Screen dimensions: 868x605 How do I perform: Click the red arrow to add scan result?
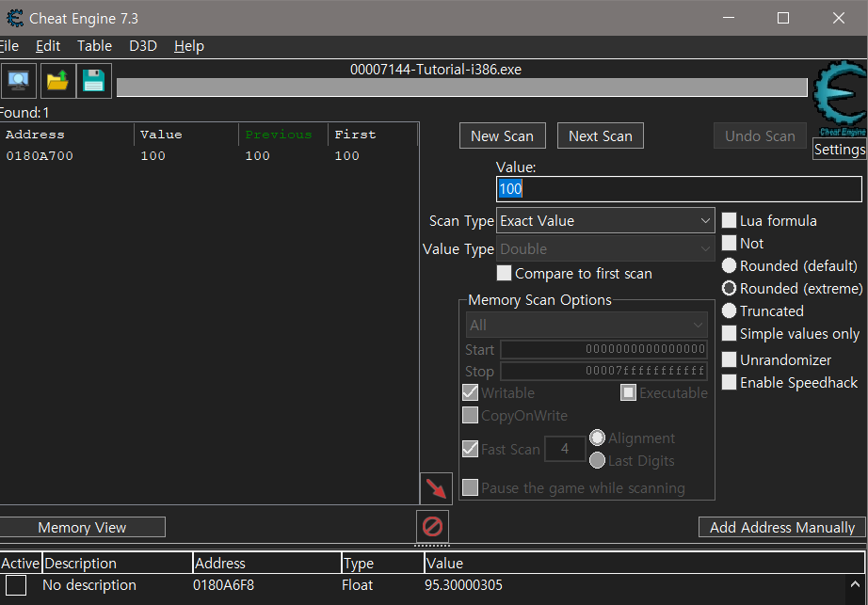click(x=435, y=487)
